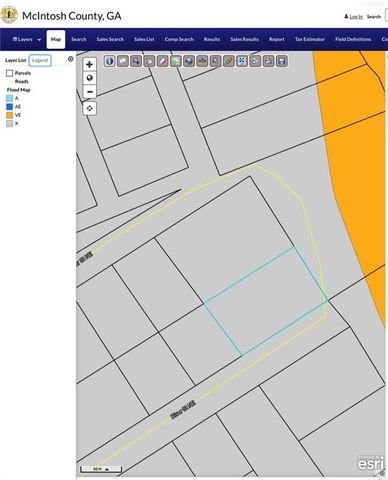Select the magnifier icon left of green pencil
The height and width of the screenshot is (480, 388).
tap(216, 61)
